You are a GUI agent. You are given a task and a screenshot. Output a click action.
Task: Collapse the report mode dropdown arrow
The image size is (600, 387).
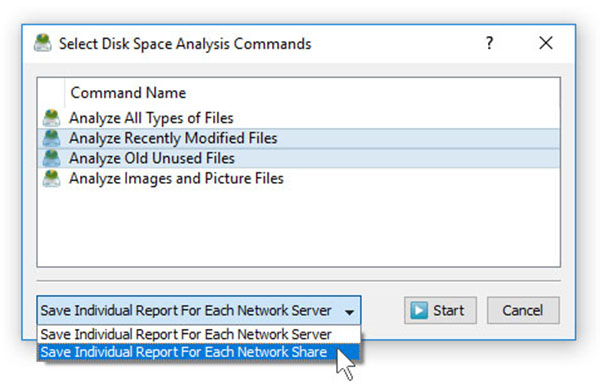pos(349,312)
